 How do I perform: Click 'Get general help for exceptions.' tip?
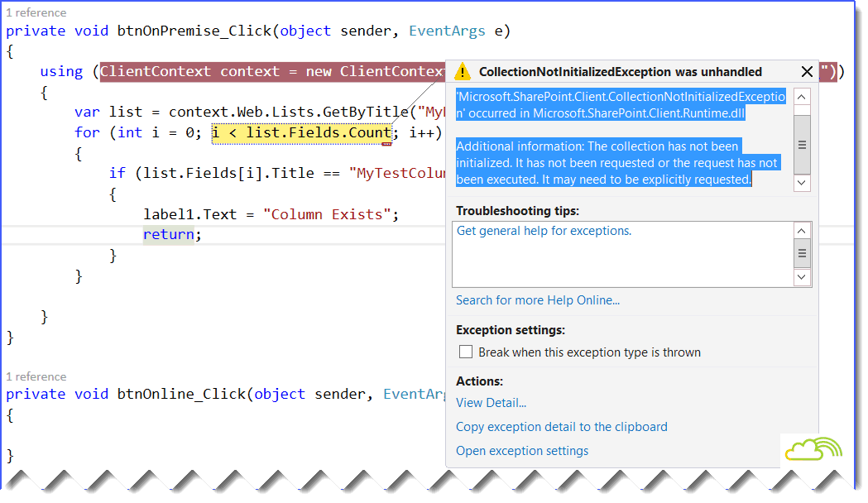pos(544,231)
